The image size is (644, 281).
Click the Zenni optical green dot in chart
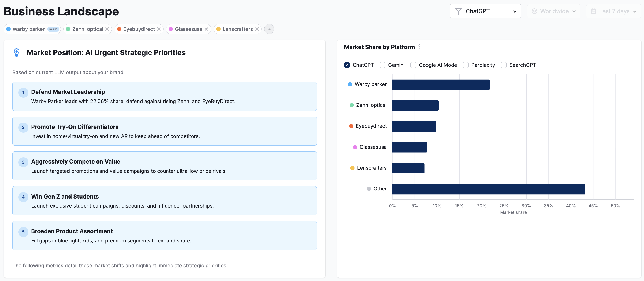[x=352, y=105]
